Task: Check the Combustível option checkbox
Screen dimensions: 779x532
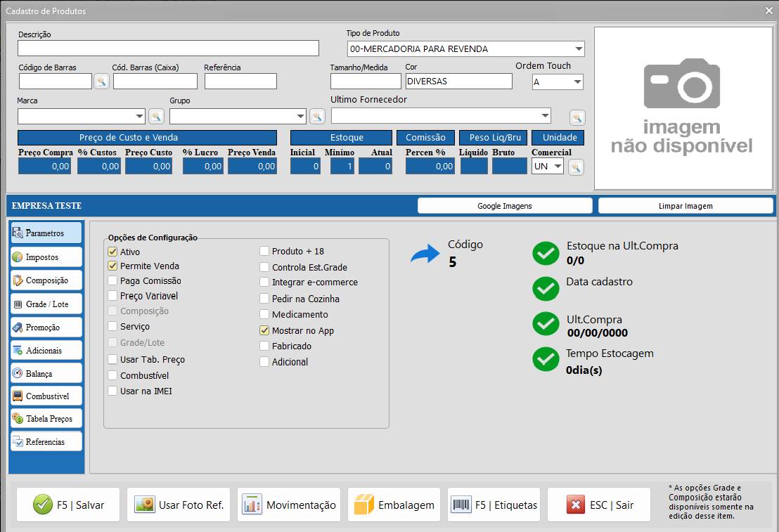Action: (112, 375)
